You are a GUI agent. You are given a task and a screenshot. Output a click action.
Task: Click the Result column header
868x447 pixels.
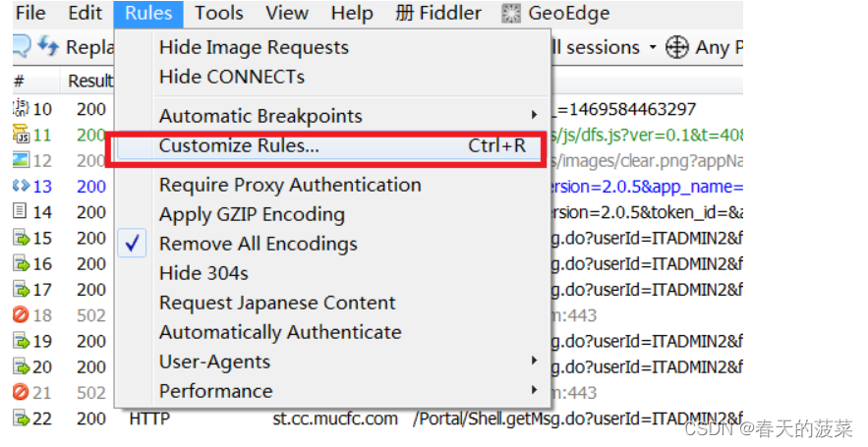pos(90,81)
